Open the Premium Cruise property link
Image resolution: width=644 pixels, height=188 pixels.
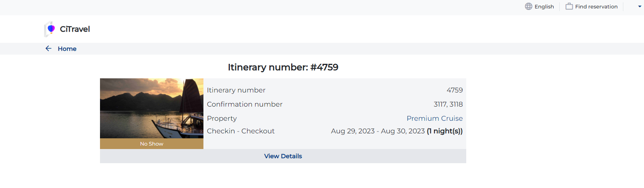[434, 118]
